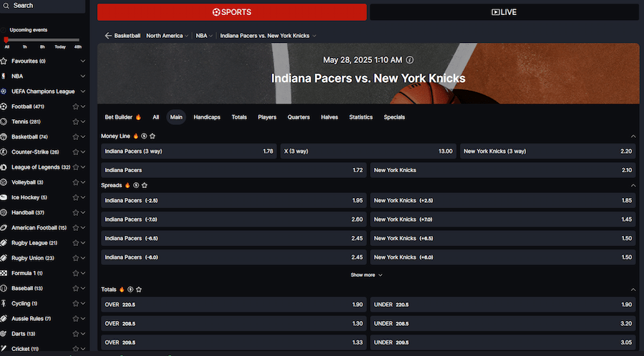
Task: Set upcoming events slider to Today
Action: click(60, 46)
